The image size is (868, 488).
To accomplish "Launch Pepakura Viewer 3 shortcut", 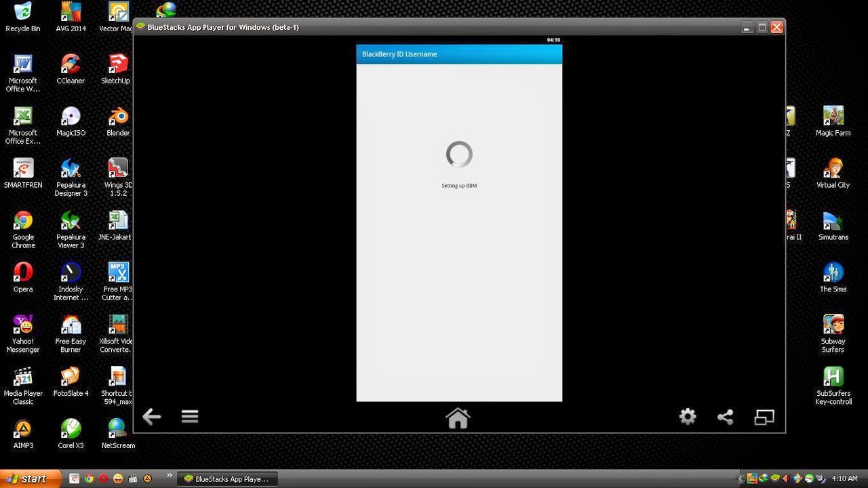I will coord(71,230).
